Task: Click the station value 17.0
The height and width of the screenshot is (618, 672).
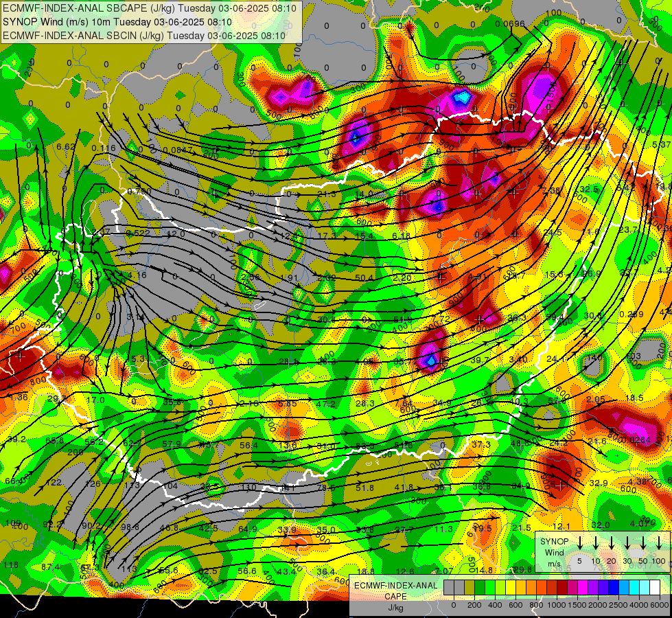Action: tap(95, 400)
